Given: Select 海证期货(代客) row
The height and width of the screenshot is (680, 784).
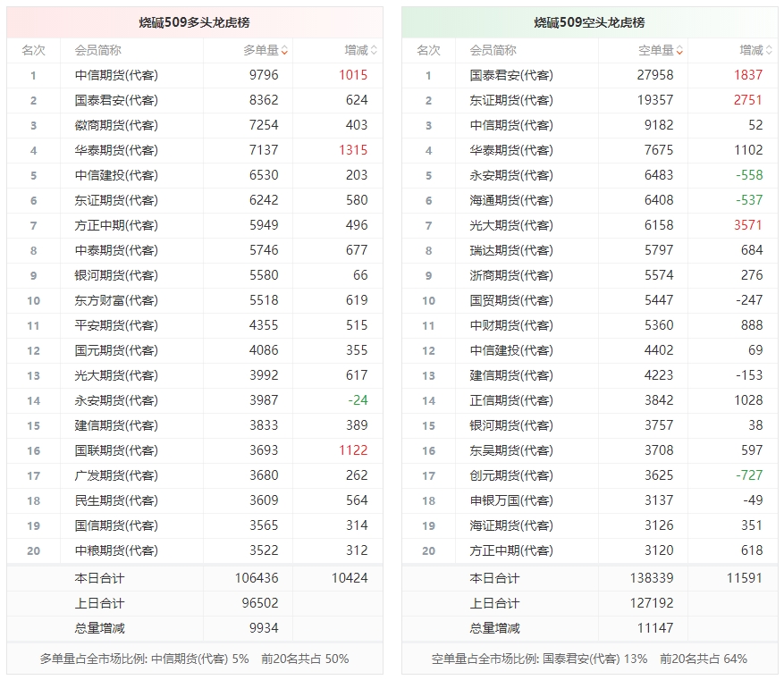Looking at the screenshot, I should [590, 525].
